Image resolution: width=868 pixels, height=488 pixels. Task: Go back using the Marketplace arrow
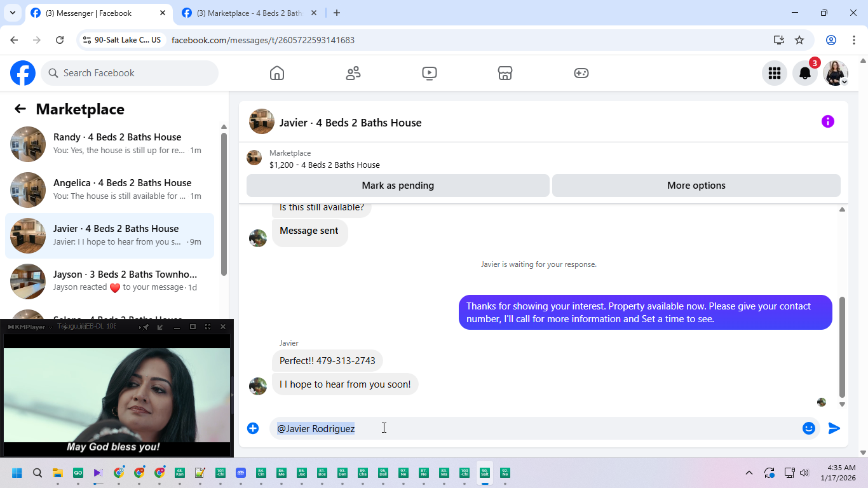20,109
